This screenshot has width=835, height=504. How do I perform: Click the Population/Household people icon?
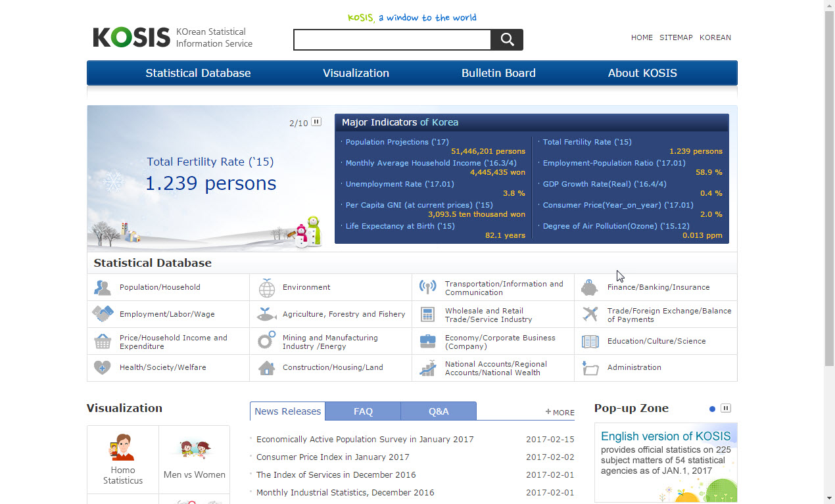click(x=102, y=287)
